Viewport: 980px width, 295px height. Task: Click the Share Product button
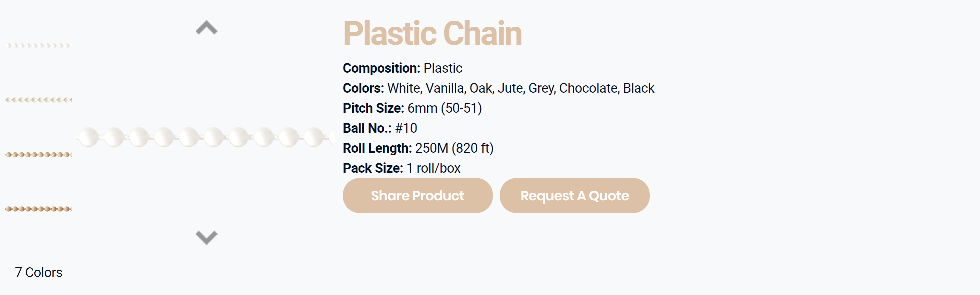tap(417, 195)
